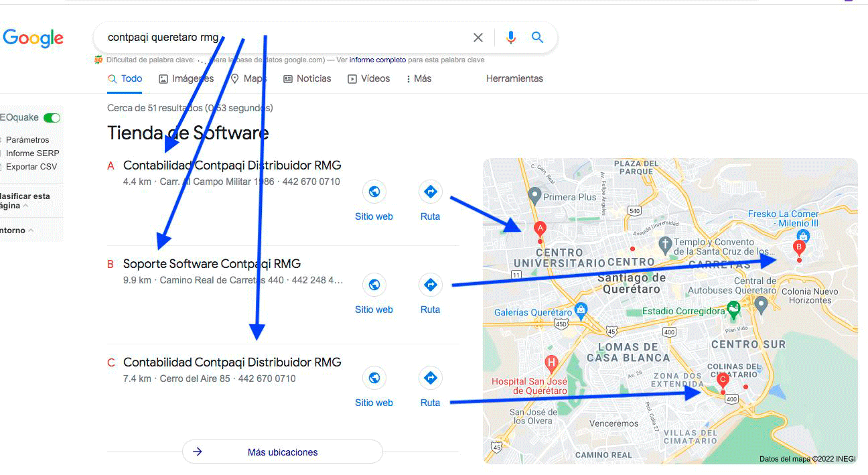Click Sitio web globe icon for result C

click(x=374, y=379)
